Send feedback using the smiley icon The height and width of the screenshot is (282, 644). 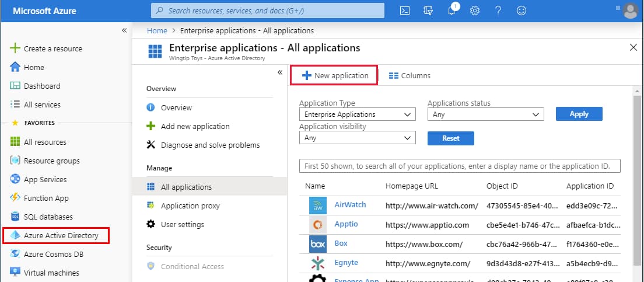pyautogui.click(x=521, y=11)
